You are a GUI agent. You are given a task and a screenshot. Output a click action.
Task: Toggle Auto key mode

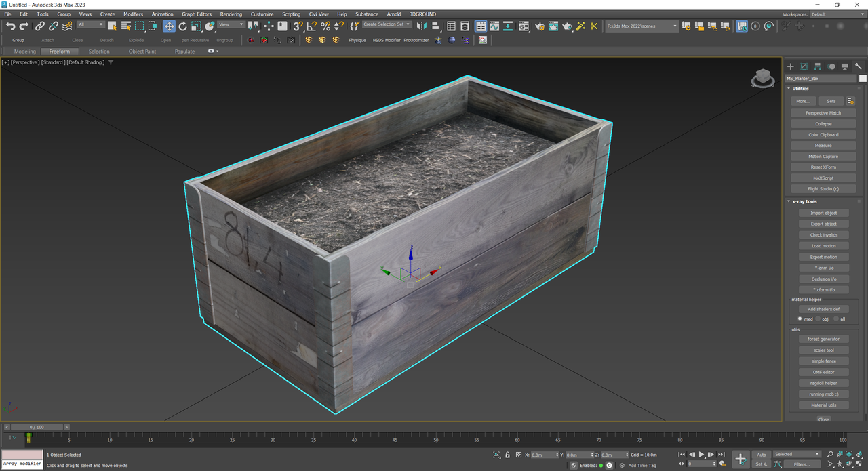(x=762, y=455)
